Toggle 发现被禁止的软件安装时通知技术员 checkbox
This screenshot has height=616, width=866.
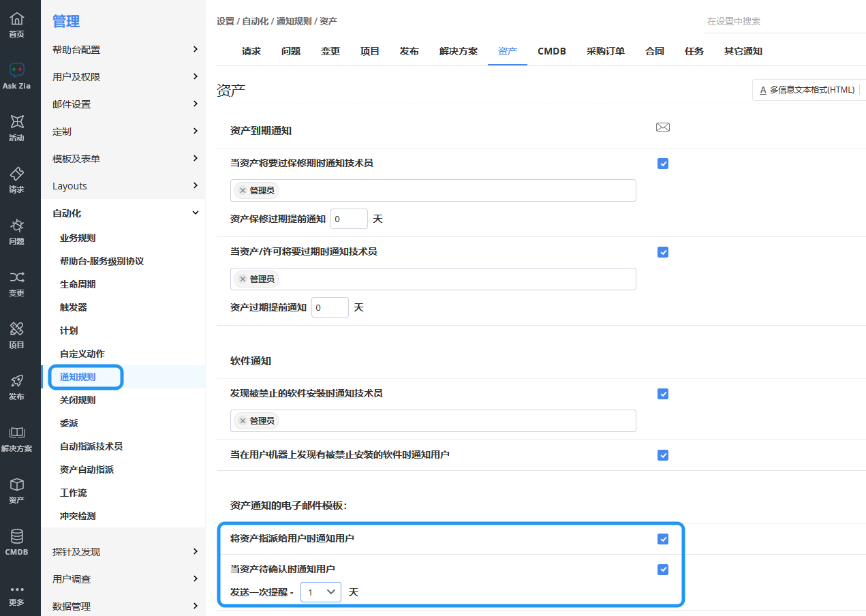pos(663,394)
